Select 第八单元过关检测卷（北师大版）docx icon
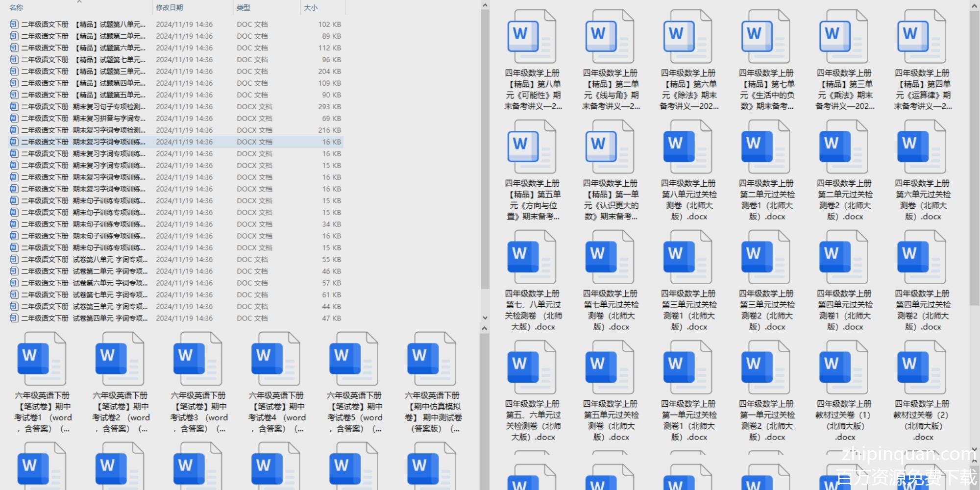 coord(687,147)
